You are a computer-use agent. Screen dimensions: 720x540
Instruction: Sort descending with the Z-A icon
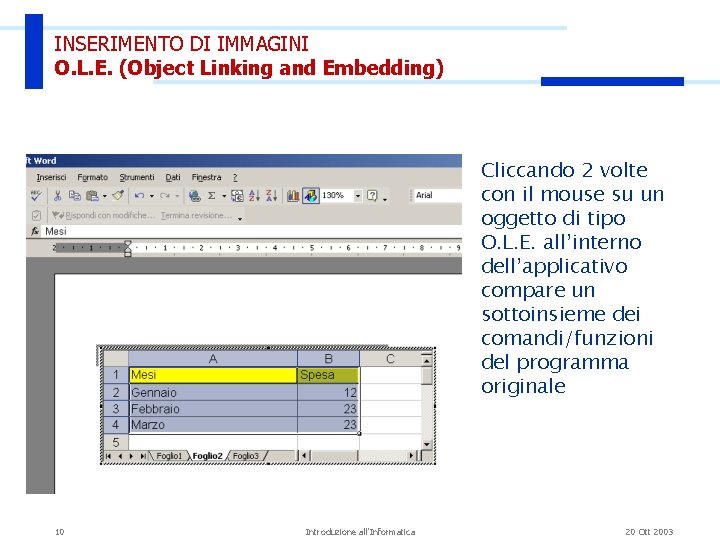pyautogui.click(x=271, y=196)
